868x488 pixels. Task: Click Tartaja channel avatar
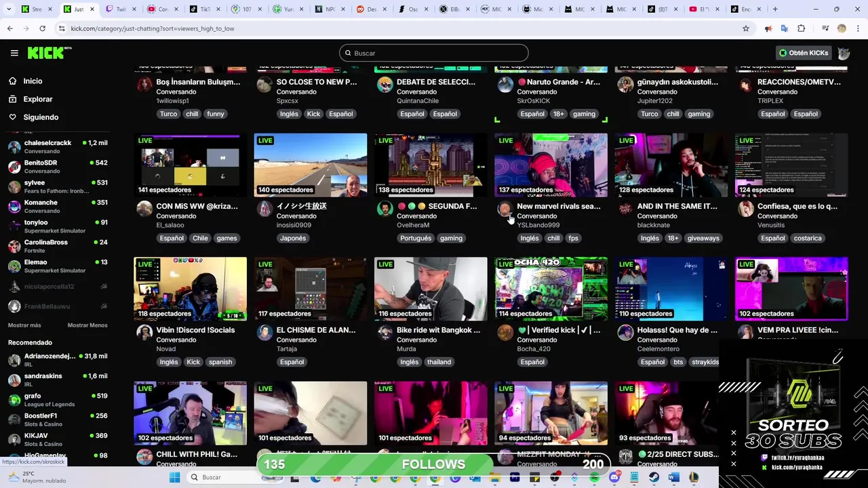264,333
